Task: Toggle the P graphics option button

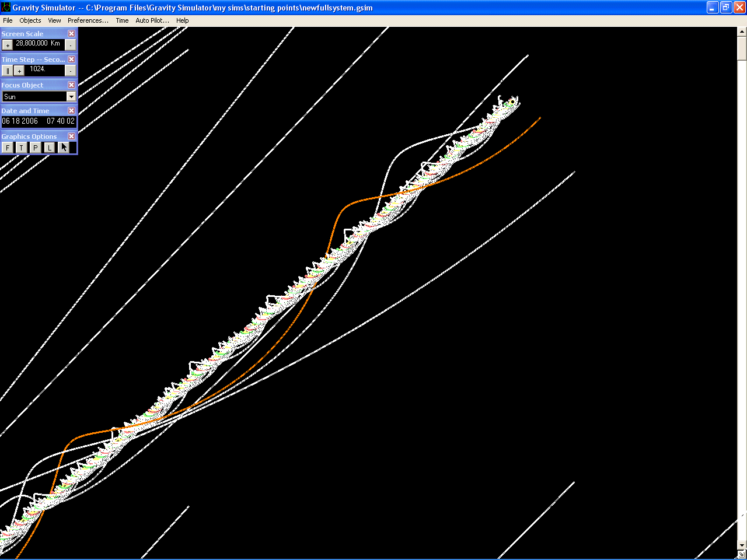Action: [x=36, y=148]
